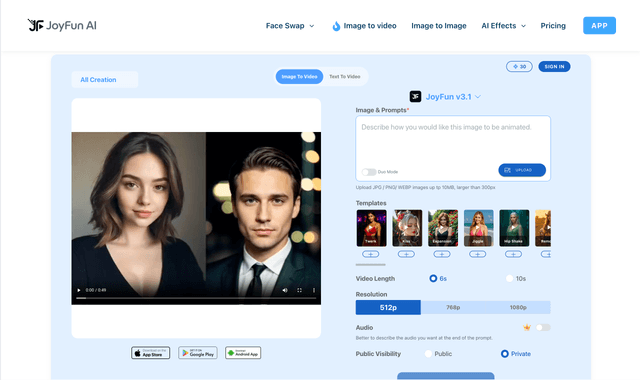Select the Expansion template thumbnail
The height and width of the screenshot is (380, 640).
click(443, 228)
